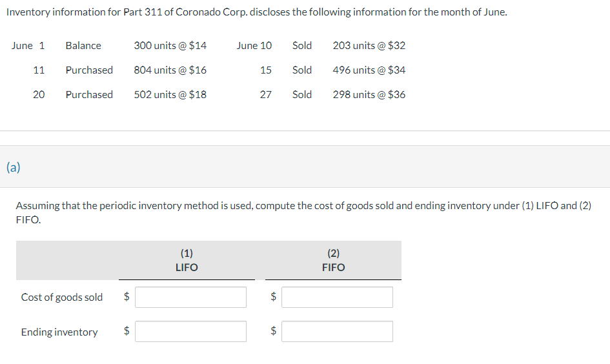The width and height of the screenshot is (610, 364).
Task: Click the June 1 'Balance' label
Action: tap(83, 45)
